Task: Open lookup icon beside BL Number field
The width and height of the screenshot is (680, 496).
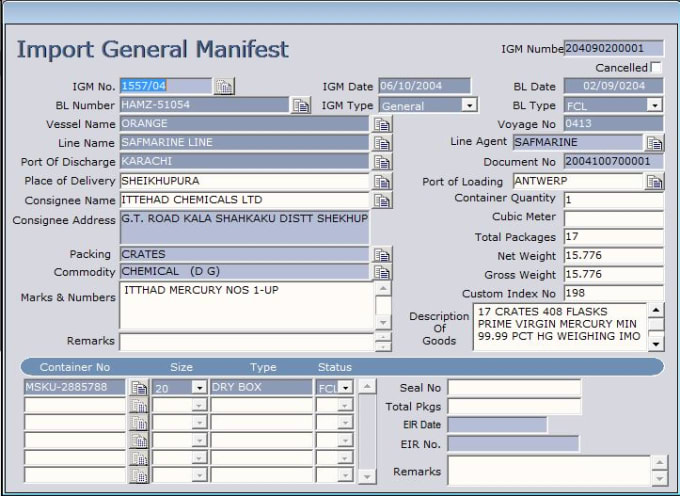Action: point(300,105)
